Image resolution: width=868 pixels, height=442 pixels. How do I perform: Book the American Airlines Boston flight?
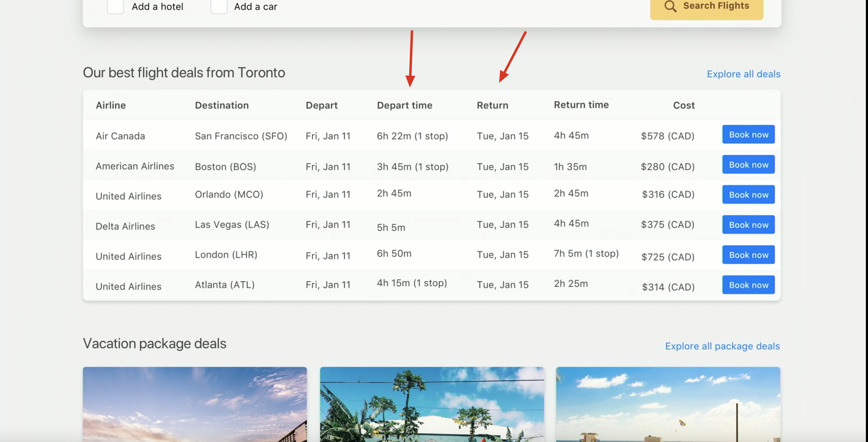click(748, 164)
